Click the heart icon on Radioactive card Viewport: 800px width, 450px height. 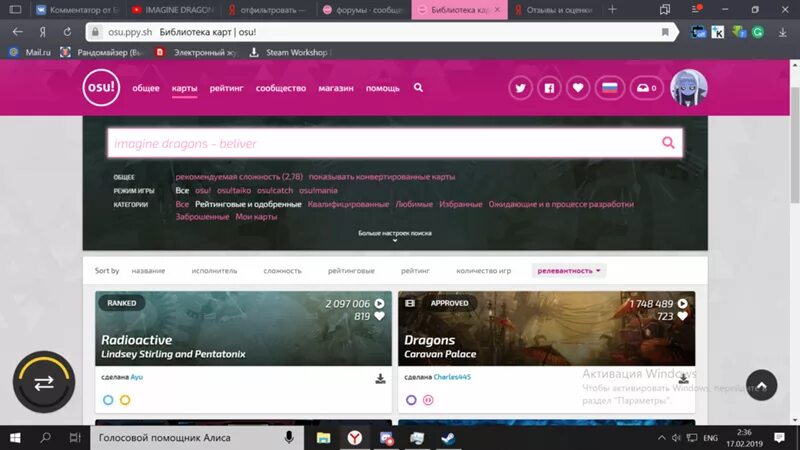pyautogui.click(x=379, y=316)
